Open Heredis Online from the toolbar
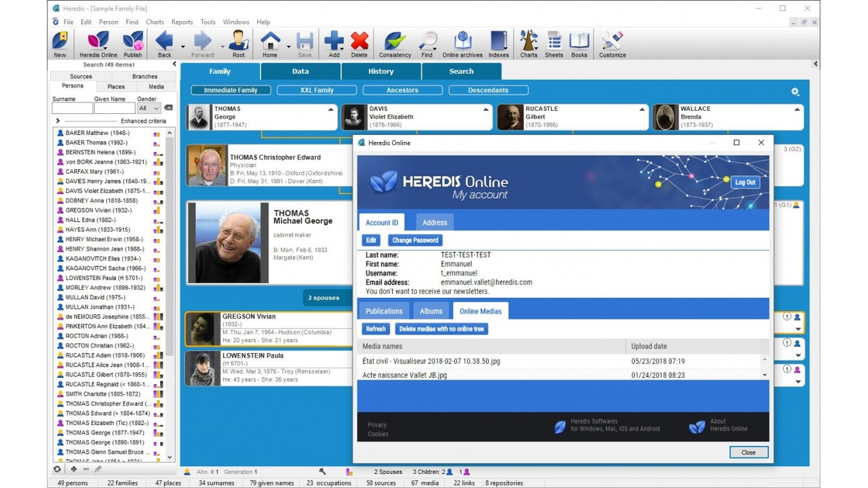Screen dimensions: 868x488 [98, 44]
